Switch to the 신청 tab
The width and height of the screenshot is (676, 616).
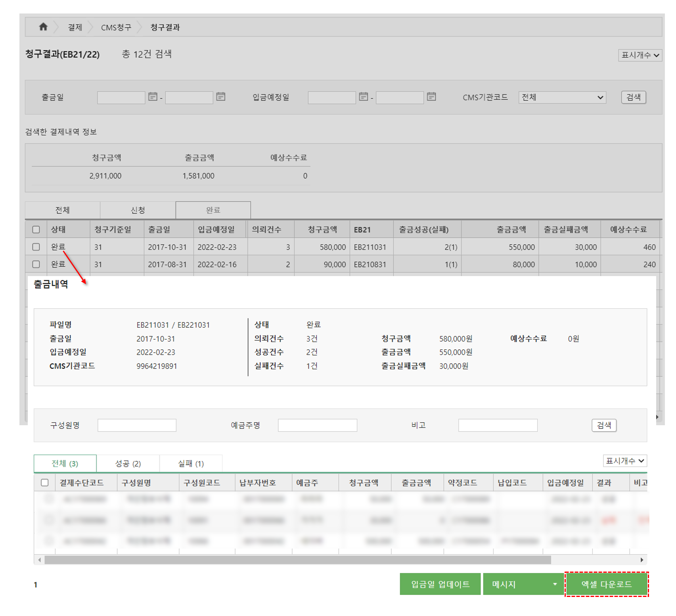pyautogui.click(x=138, y=210)
